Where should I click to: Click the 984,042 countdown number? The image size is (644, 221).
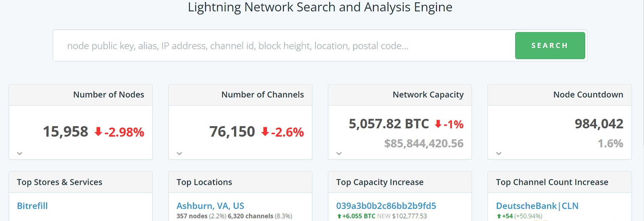[599, 124]
